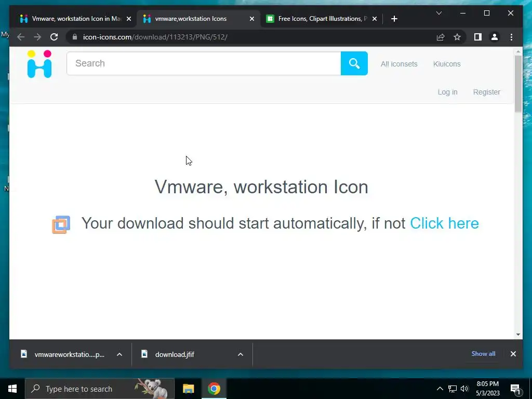Click the volume speaker tray icon
532x399 pixels.
(464, 389)
